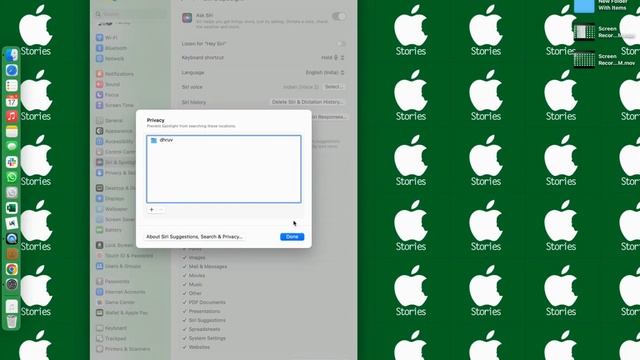The width and height of the screenshot is (640, 360).
Task: Select Network in Settings sidebar
Action: tap(110, 59)
